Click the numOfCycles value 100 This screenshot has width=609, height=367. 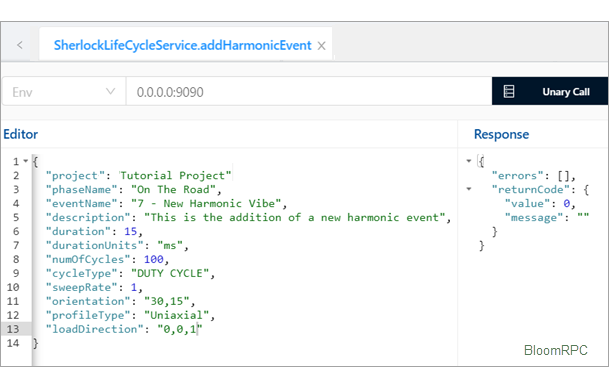pos(154,259)
